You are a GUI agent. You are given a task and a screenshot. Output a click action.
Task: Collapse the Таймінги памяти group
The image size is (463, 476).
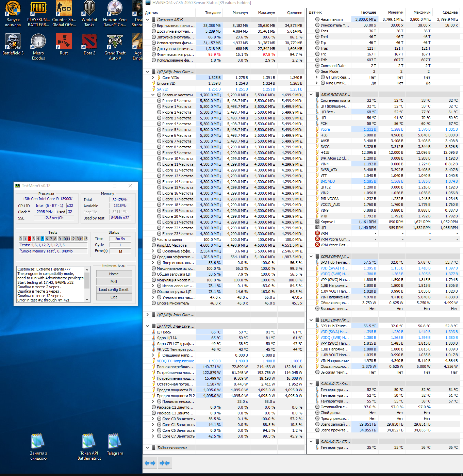(147, 448)
